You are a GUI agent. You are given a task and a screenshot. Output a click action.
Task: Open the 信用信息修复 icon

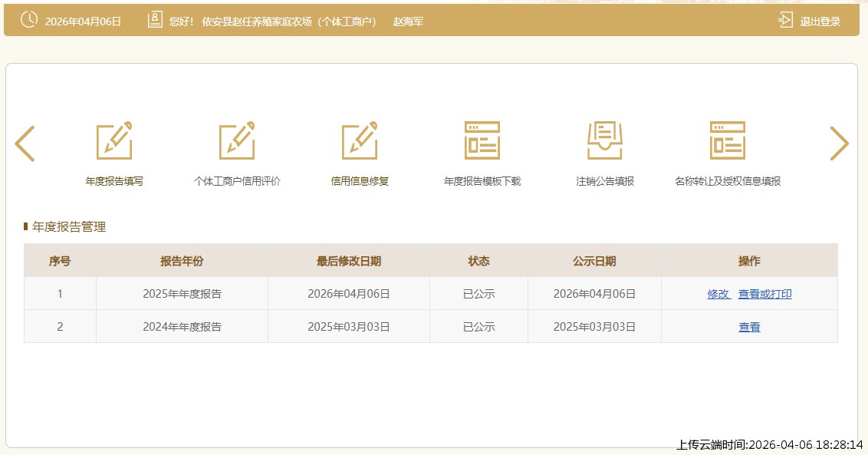(x=360, y=141)
